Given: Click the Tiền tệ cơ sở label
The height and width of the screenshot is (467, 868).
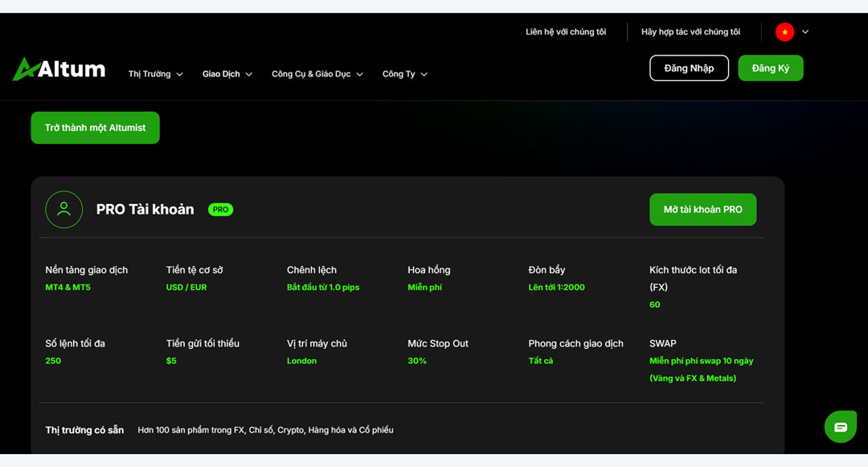Looking at the screenshot, I should pyautogui.click(x=194, y=270).
